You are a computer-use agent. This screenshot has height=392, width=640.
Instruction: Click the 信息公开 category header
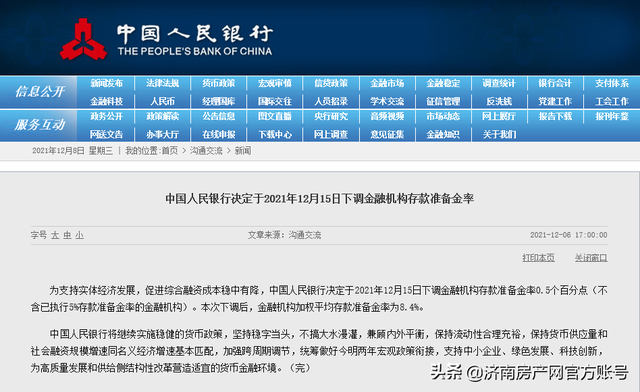coord(39,91)
